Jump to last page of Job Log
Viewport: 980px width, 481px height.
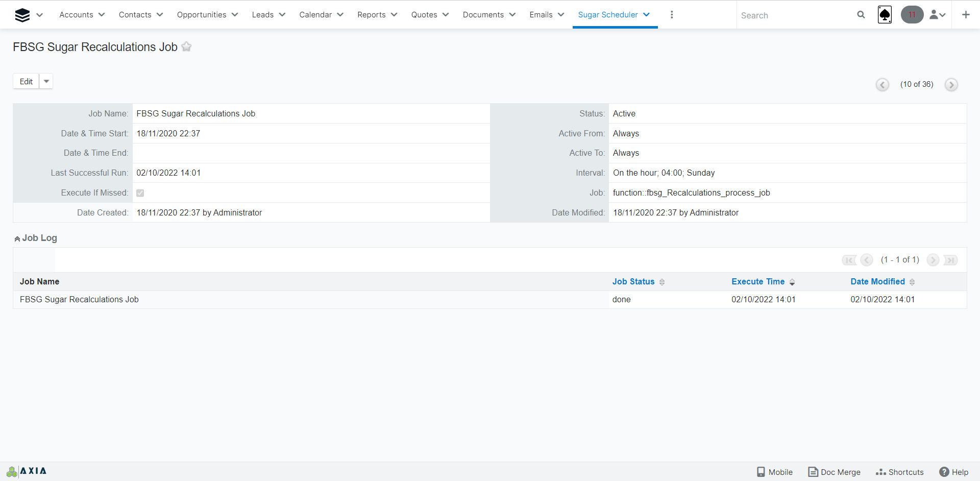(950, 260)
